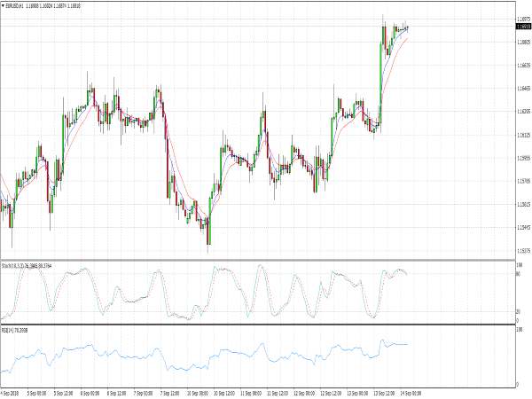Click the 100 level on the RSI scale
The width and height of the screenshot is (532, 399).
[x=519, y=330]
